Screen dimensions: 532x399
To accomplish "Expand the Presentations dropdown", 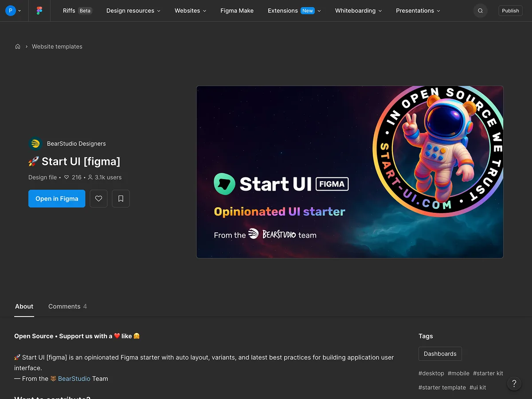I will (x=418, y=11).
